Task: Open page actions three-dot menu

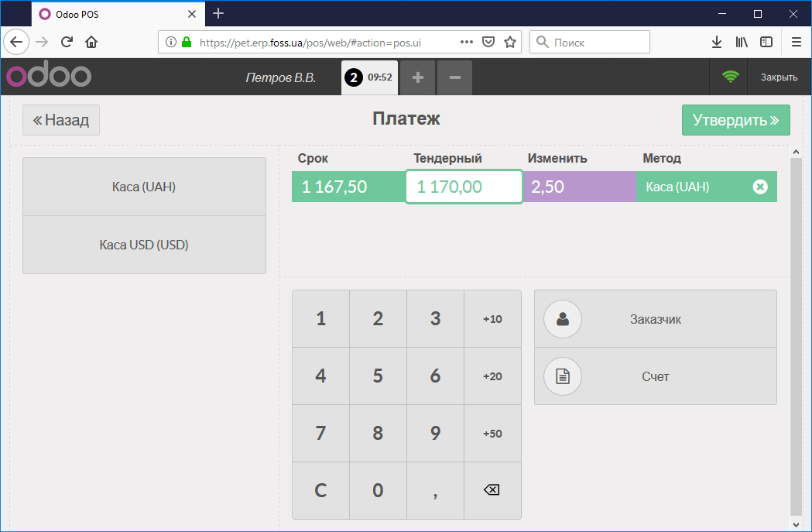Action: point(467,42)
